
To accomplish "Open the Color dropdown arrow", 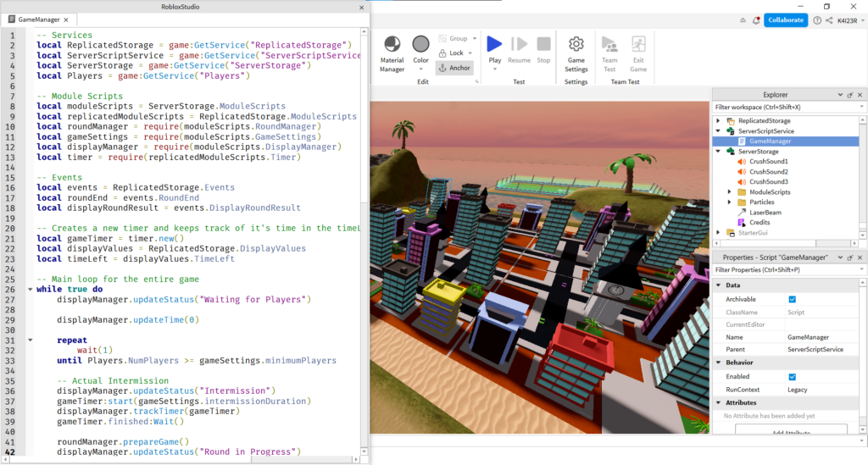I will [x=420, y=69].
